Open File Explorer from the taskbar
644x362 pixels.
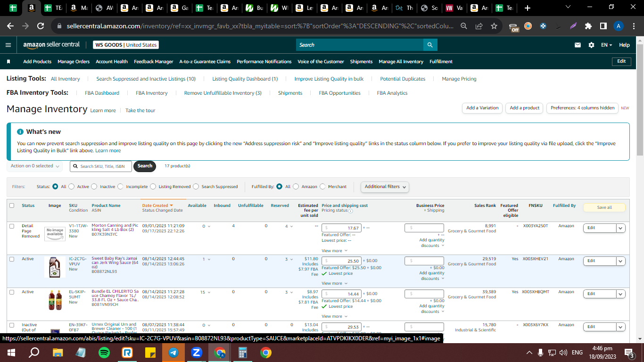[x=58, y=353]
